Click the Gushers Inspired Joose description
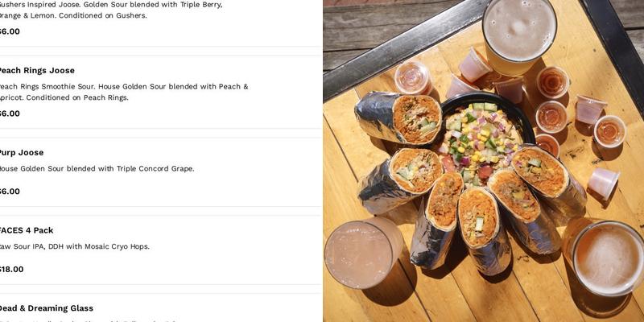 [111, 10]
